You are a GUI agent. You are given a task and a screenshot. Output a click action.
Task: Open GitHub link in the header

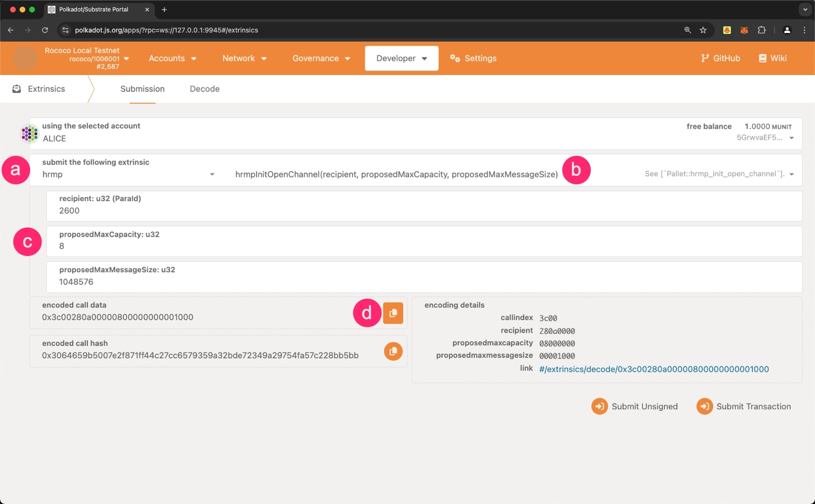[x=720, y=58]
